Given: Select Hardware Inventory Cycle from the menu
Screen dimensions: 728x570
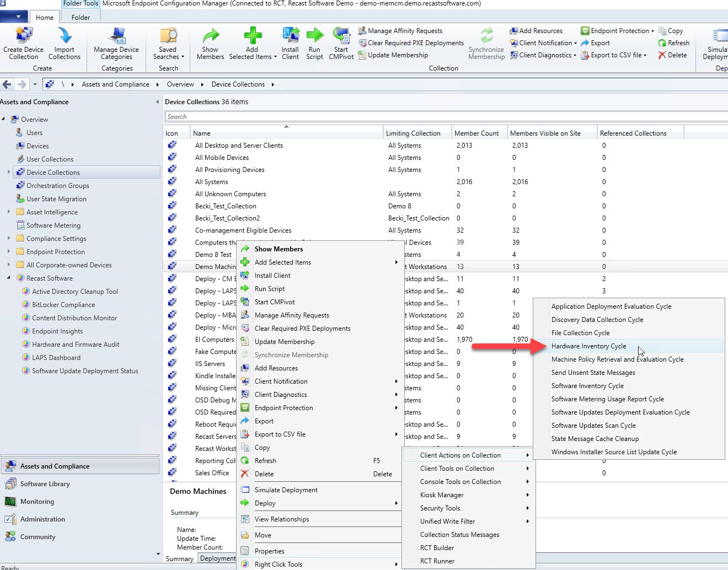Looking at the screenshot, I should (x=588, y=346).
